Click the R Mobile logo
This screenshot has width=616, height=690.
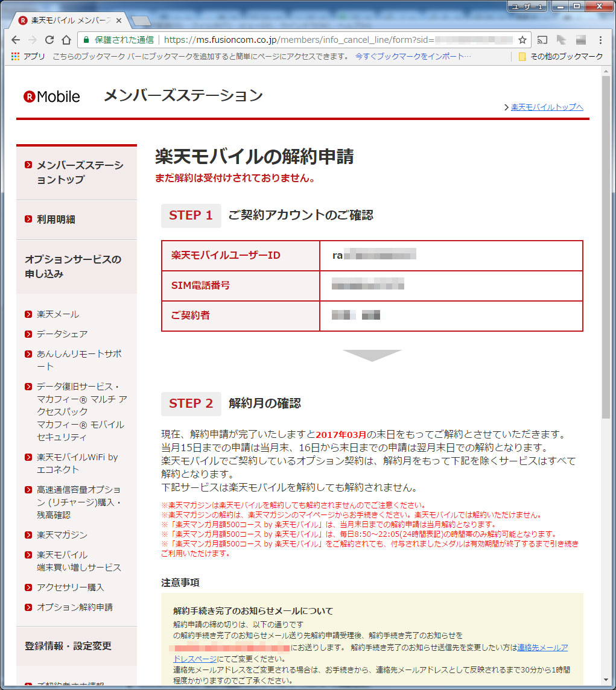click(52, 97)
